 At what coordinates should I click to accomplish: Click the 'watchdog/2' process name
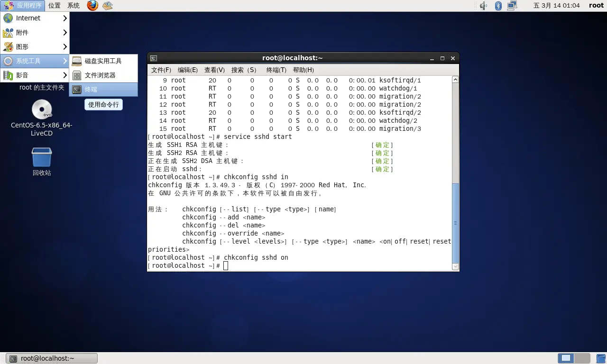point(398,121)
